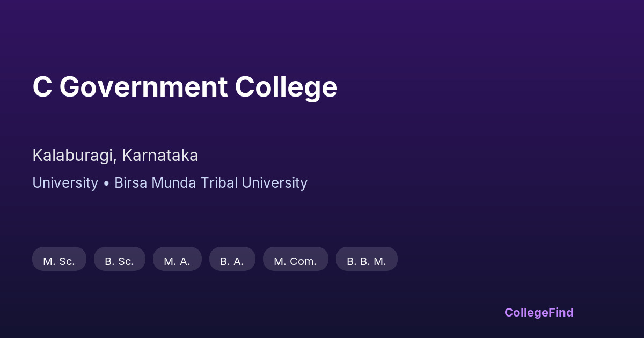The image size is (644, 338).
Task: Click the letter C starting the heading
Action: (42, 87)
